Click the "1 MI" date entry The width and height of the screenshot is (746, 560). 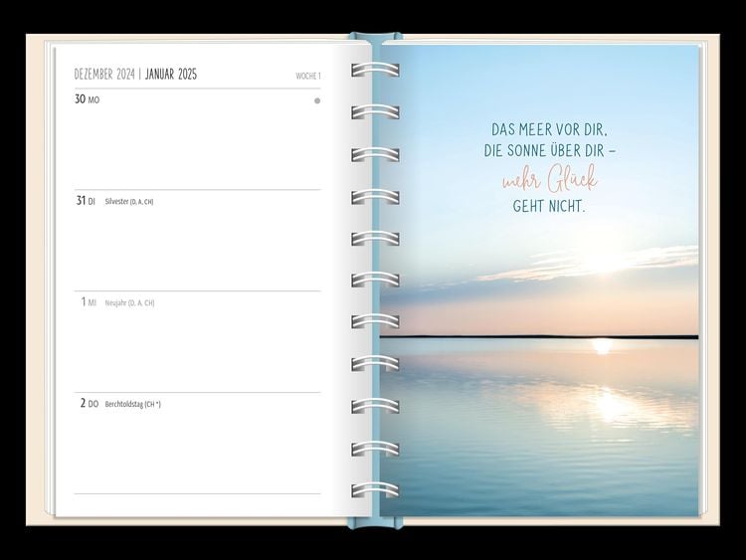(89, 302)
